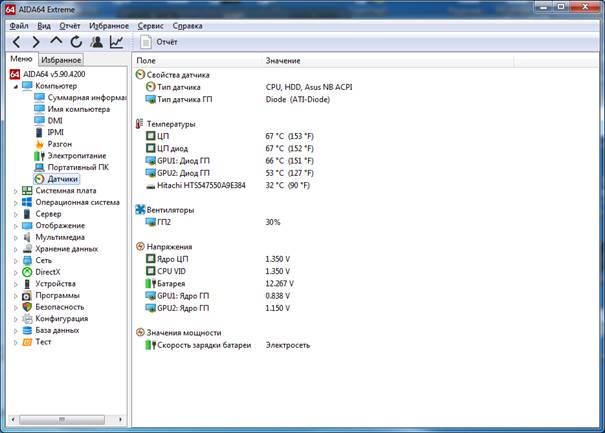Click the Датчики gauge icon

click(39, 179)
